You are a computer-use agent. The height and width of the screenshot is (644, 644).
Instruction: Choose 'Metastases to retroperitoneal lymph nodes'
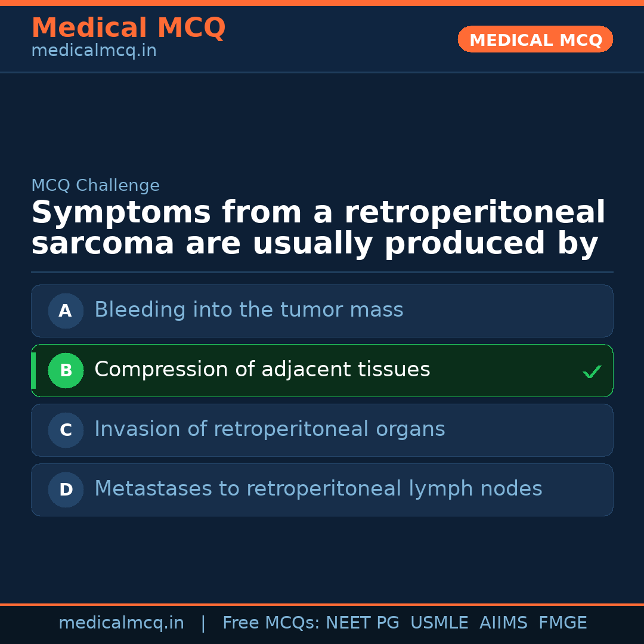pos(318,489)
